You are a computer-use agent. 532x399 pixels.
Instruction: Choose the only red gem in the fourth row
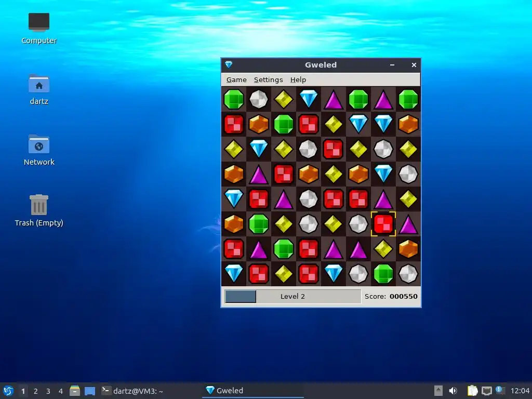click(284, 174)
